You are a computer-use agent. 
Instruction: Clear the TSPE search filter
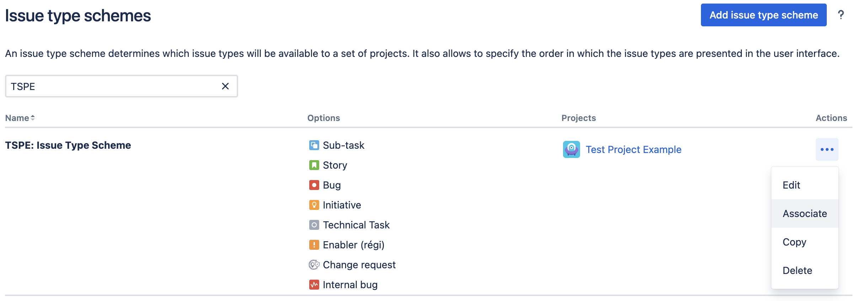[x=225, y=86]
